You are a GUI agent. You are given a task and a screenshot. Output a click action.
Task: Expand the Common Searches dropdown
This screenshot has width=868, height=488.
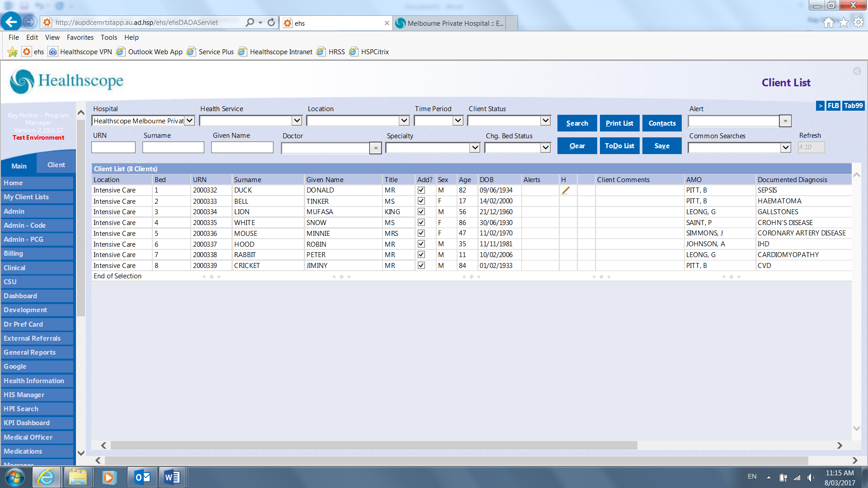point(785,147)
